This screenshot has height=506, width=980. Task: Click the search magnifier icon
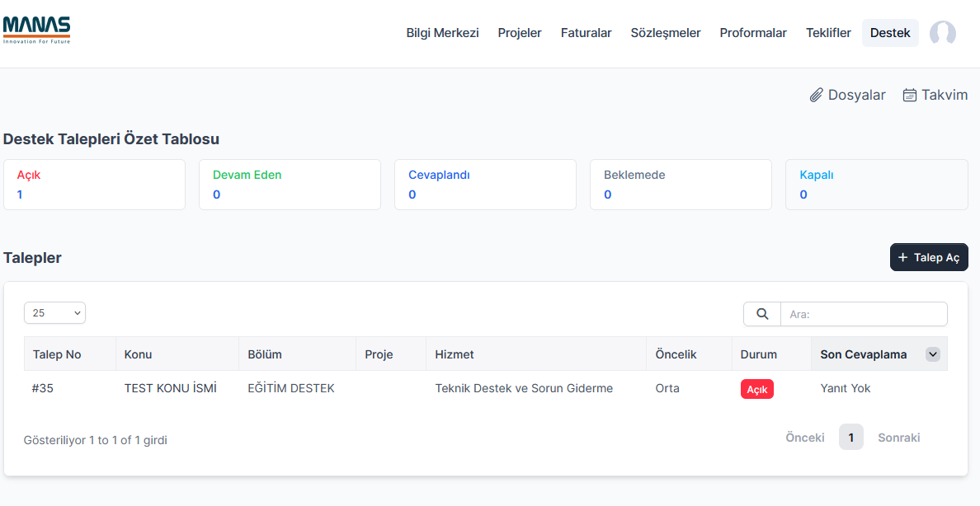761,313
